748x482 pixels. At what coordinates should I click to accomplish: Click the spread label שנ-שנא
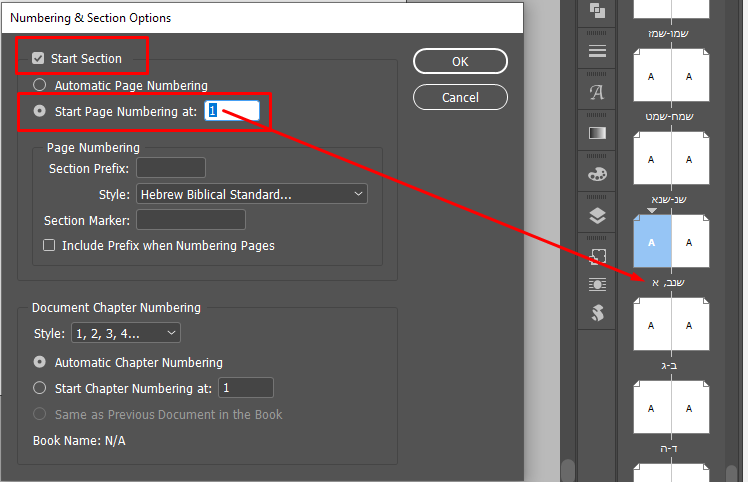[669, 199]
